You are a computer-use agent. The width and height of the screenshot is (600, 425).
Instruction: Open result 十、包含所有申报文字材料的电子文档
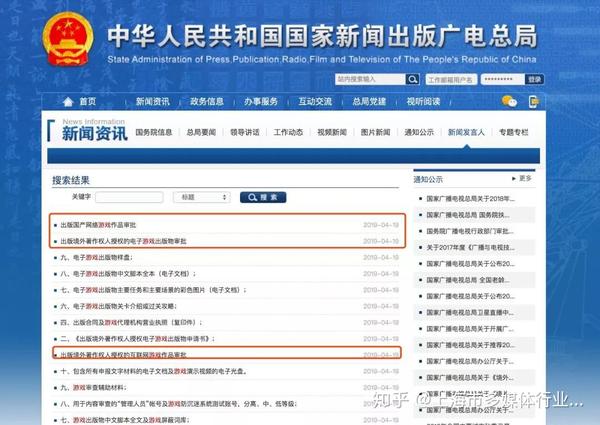click(x=154, y=371)
